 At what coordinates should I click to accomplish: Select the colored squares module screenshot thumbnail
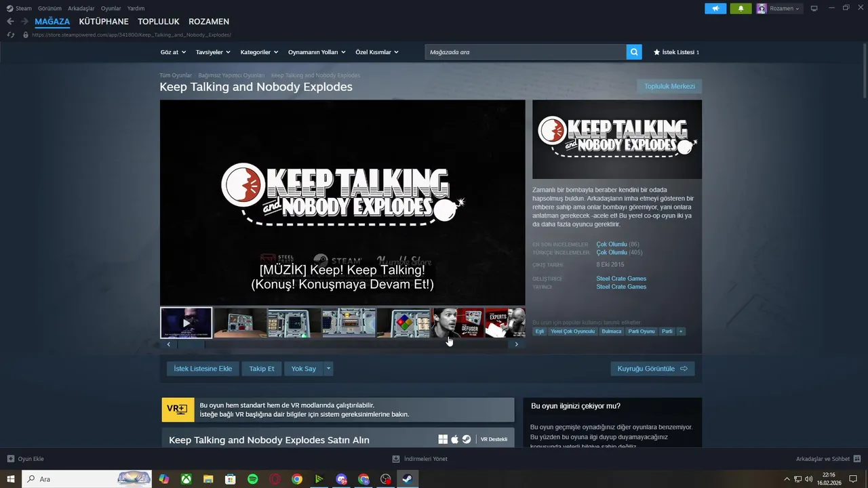coord(403,323)
